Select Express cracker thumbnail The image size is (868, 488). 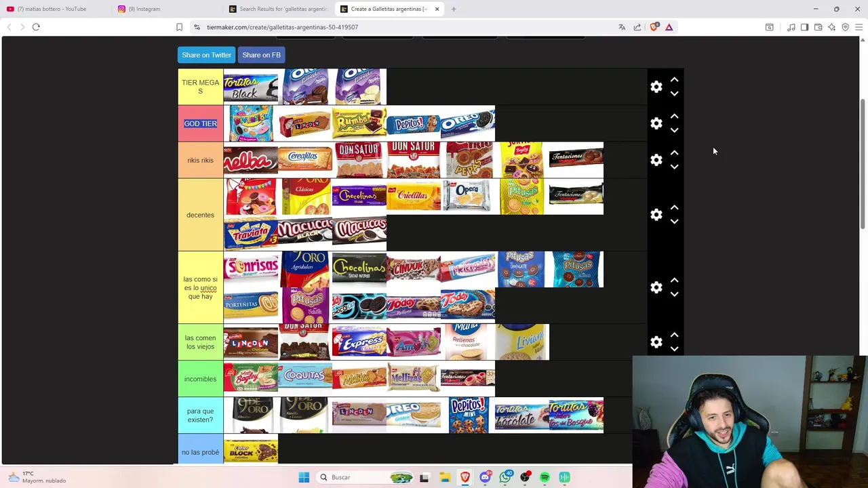359,342
